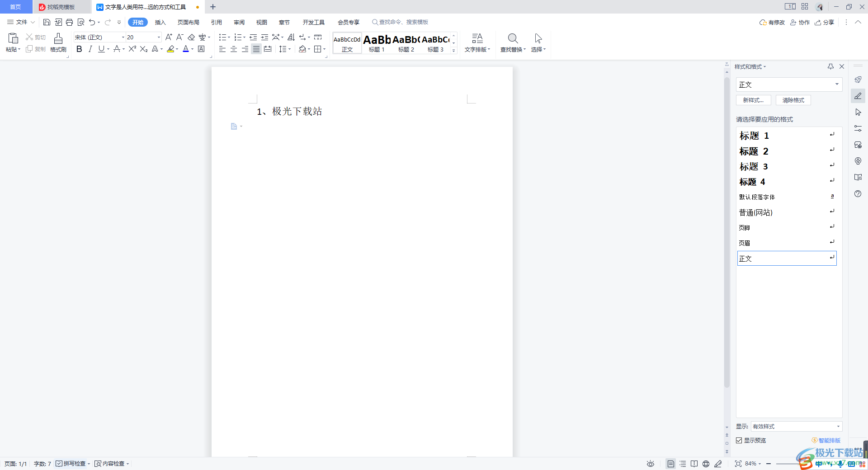868x470 pixels.
Task: Align text left
Action: click(x=222, y=49)
